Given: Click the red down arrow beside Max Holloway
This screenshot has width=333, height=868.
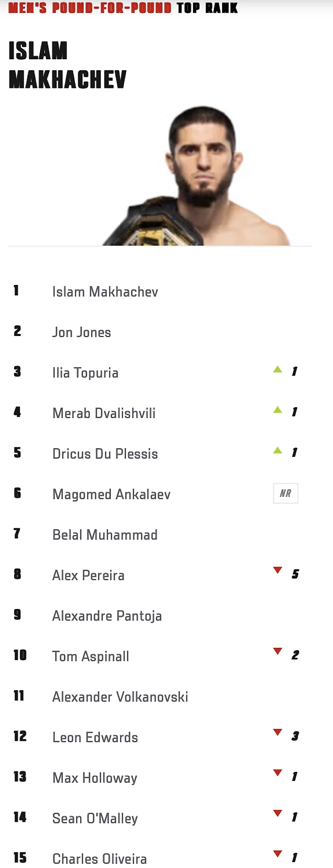Looking at the screenshot, I should (277, 773).
